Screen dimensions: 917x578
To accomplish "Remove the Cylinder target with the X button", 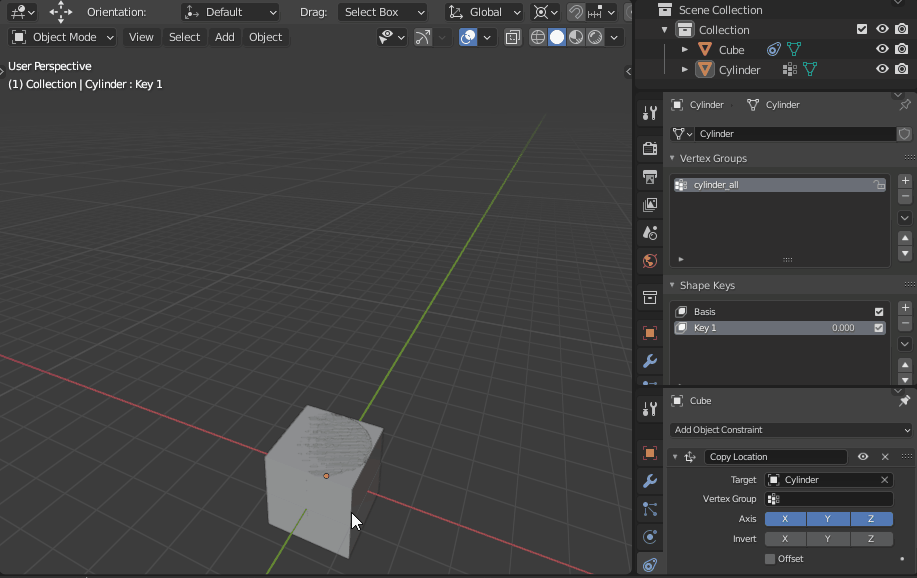I will pos(884,479).
